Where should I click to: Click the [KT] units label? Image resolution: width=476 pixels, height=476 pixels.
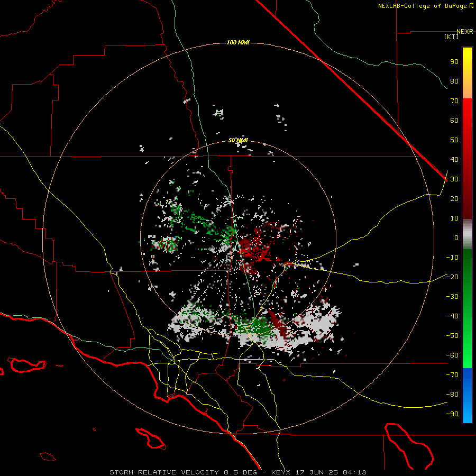tap(452, 36)
